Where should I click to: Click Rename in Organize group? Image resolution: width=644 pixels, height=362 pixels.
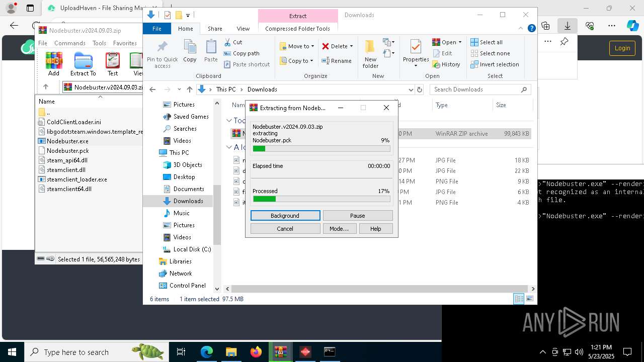tap(337, 61)
